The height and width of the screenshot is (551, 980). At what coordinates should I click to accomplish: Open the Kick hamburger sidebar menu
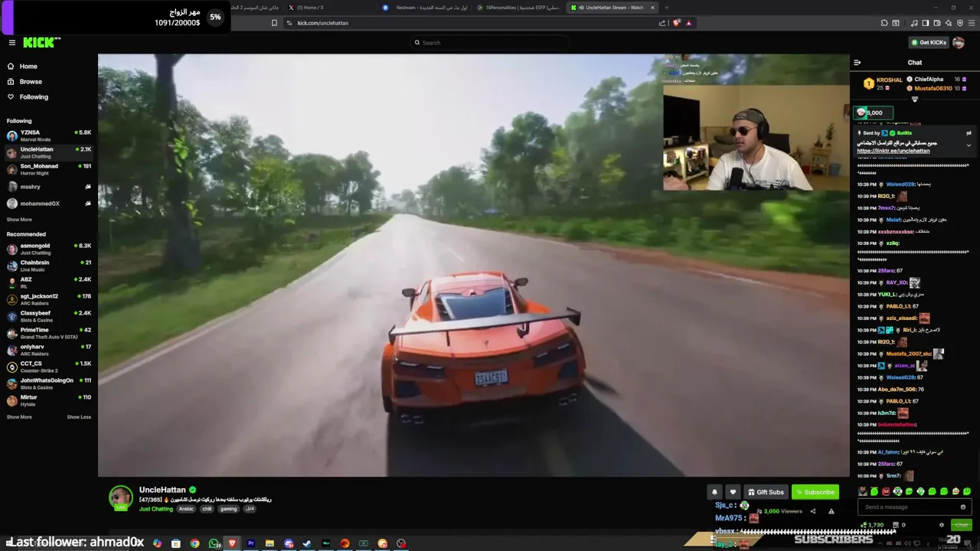11,43
